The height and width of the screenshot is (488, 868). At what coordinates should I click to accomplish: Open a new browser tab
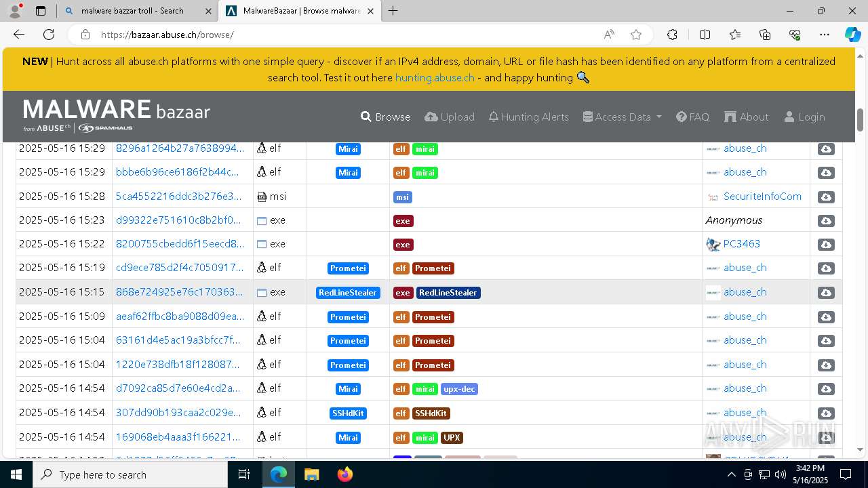(393, 11)
